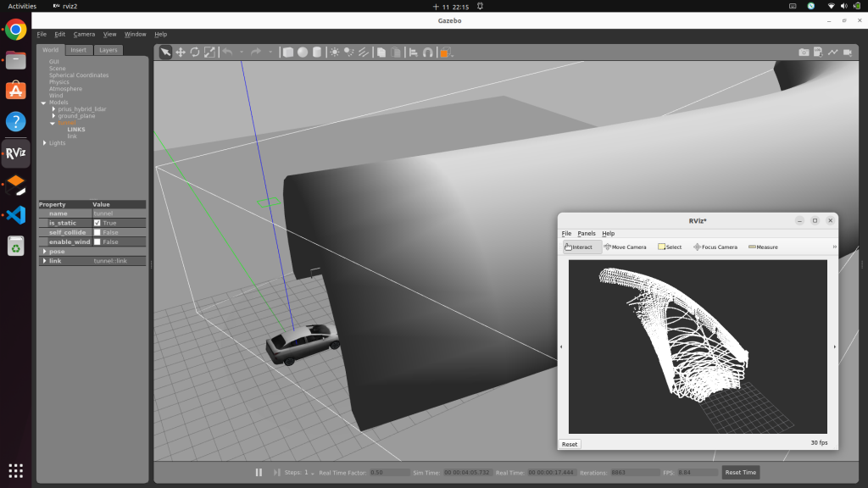This screenshot has width=868, height=488.
Task: Expand the pose property row
Action: [x=45, y=251]
